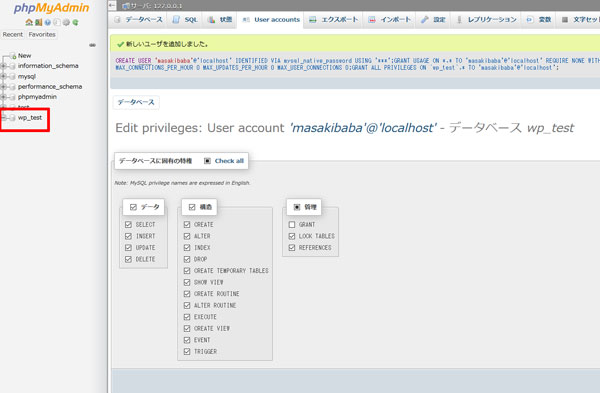Click the Edit privileges heading

344,128
